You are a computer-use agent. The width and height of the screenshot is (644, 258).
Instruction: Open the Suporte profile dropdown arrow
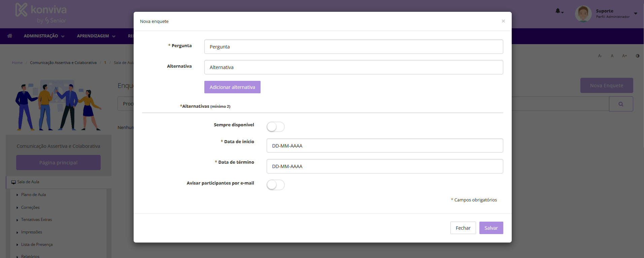636,13
